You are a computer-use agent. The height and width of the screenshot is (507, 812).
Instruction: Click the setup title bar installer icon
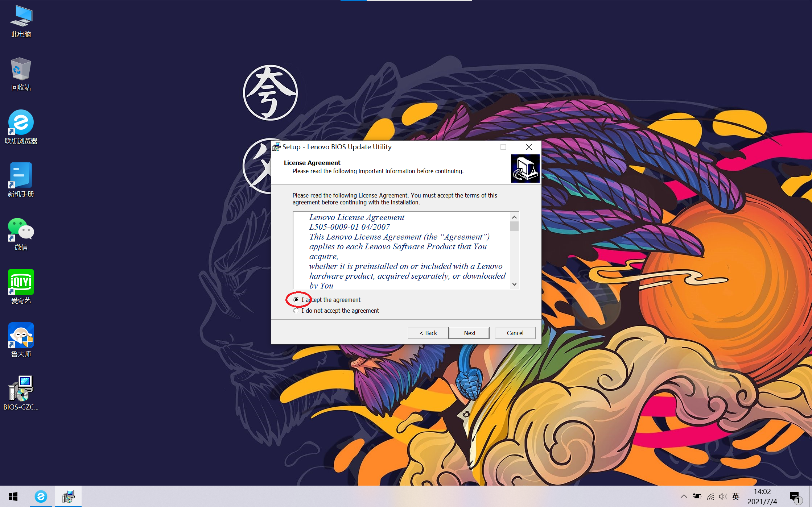pos(276,147)
